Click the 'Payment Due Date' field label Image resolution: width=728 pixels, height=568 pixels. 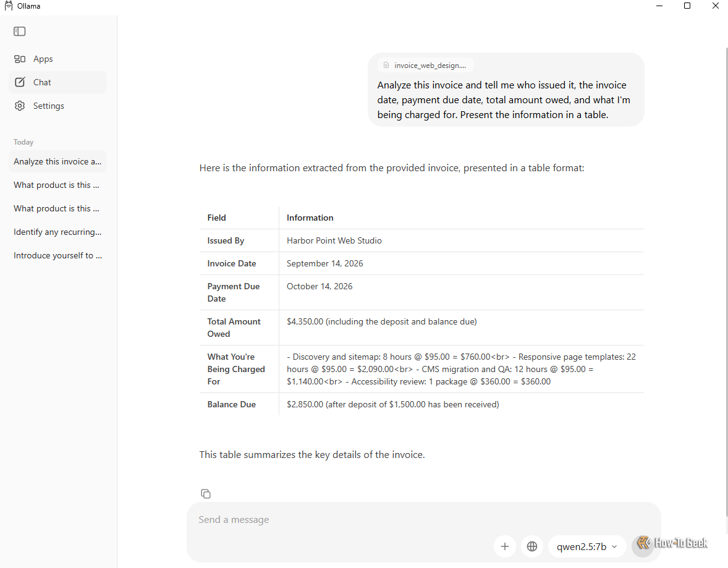pyautogui.click(x=234, y=292)
